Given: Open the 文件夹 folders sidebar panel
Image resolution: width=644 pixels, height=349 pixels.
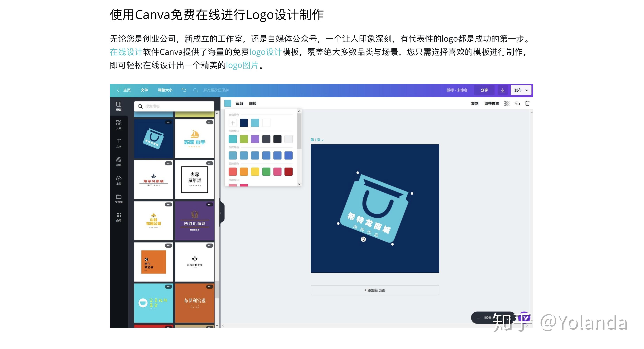Looking at the screenshot, I should (119, 199).
